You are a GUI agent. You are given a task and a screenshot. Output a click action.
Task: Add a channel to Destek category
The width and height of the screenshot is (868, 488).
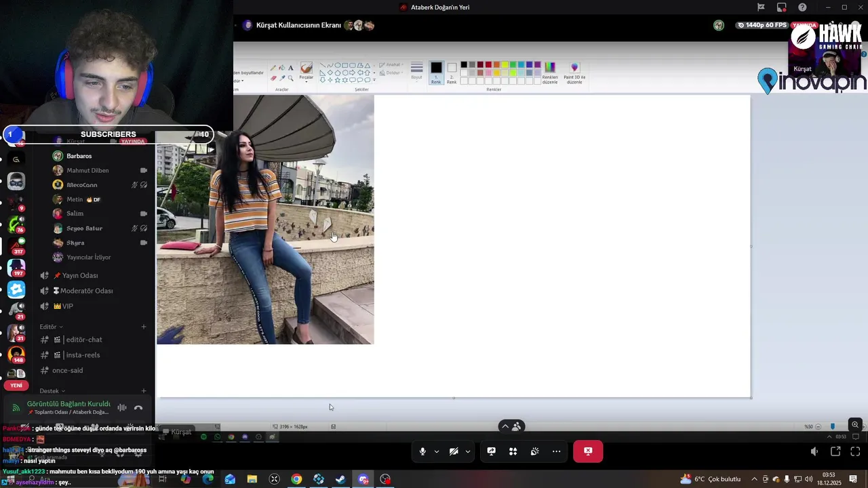pyautogui.click(x=144, y=391)
